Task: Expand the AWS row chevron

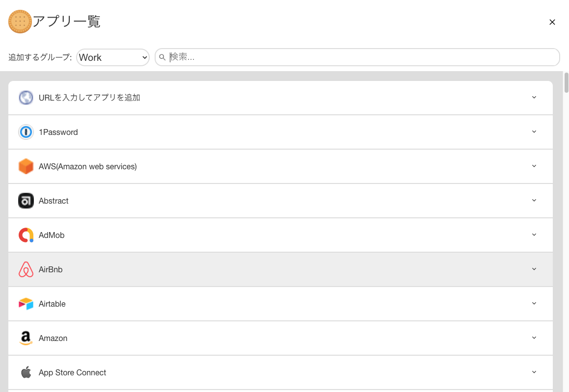Action: (534, 166)
